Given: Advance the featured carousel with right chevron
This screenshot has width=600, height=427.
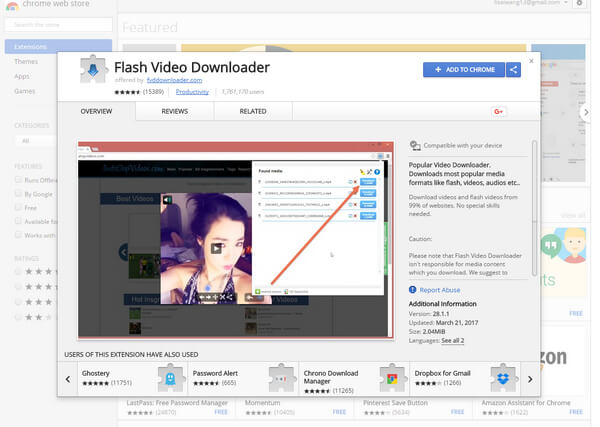Looking at the screenshot, I should [586, 112].
